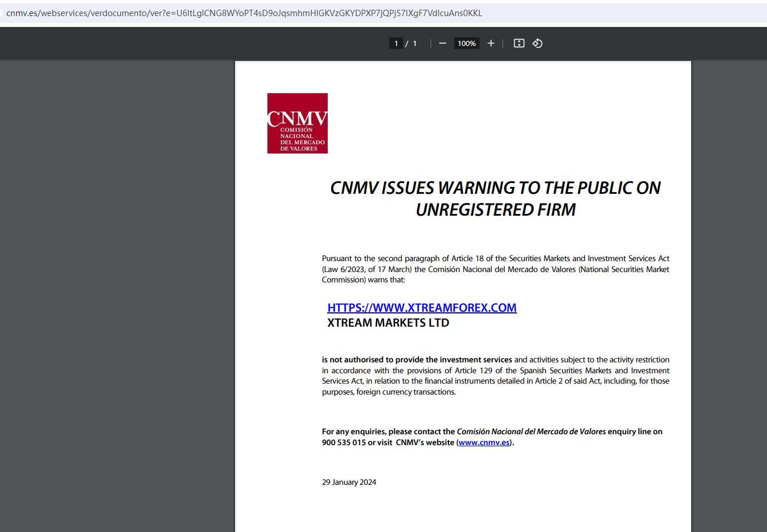This screenshot has height=532, width=767.
Task: Click the zoom in plus icon
Action: pos(490,43)
